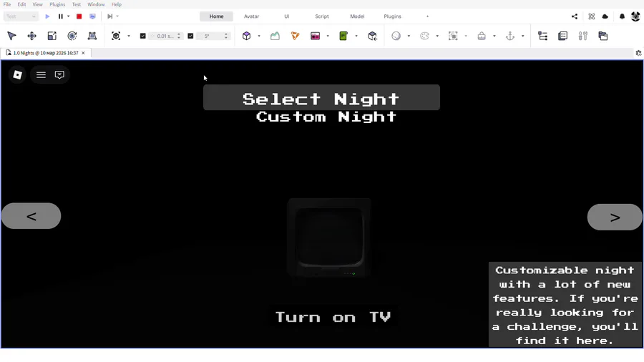Expand the GUI insert dropdown arrow

point(327,36)
